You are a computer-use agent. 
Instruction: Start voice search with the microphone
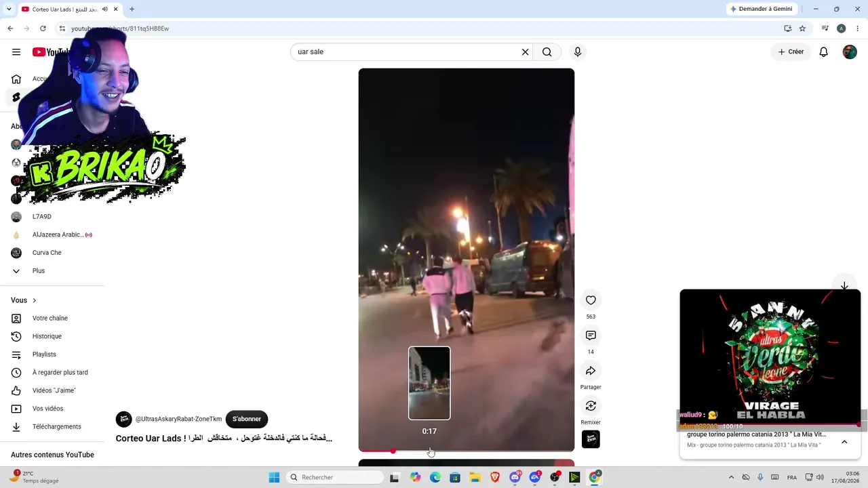coord(578,52)
